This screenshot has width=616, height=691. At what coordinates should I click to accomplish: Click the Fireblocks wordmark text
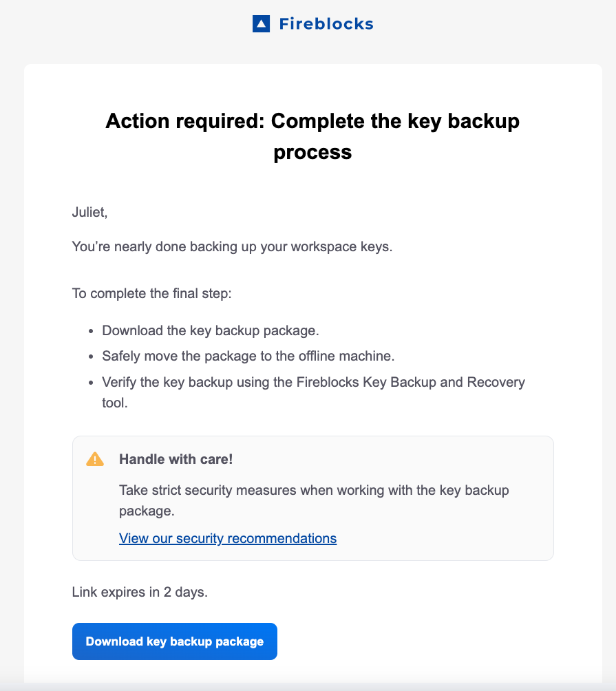[326, 24]
